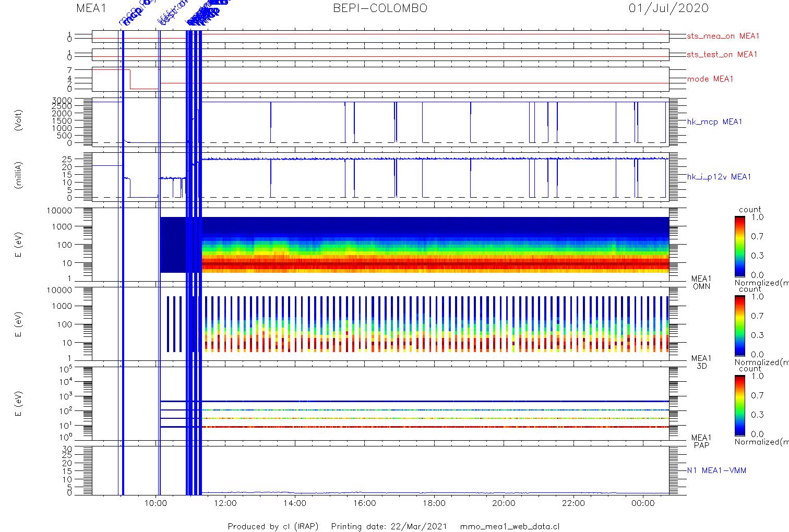The height and width of the screenshot is (532, 789).
Task: Click the 10:00 time axis tick label
Action: 156,503
